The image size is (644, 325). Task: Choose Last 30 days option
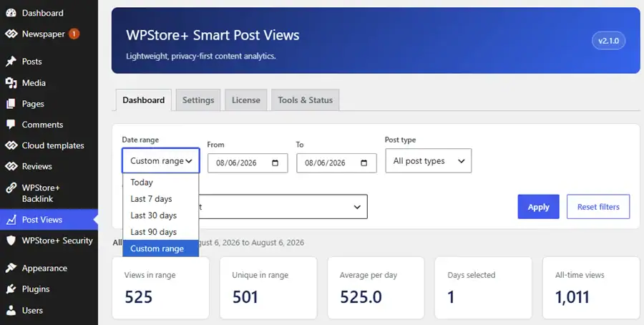160,215
